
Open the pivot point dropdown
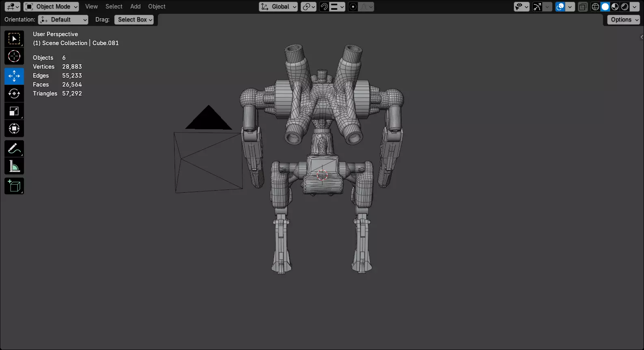(309, 7)
